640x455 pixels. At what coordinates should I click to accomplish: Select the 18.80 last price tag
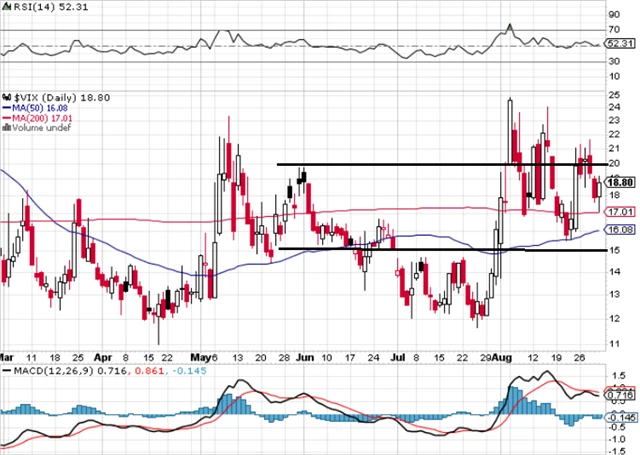point(622,183)
